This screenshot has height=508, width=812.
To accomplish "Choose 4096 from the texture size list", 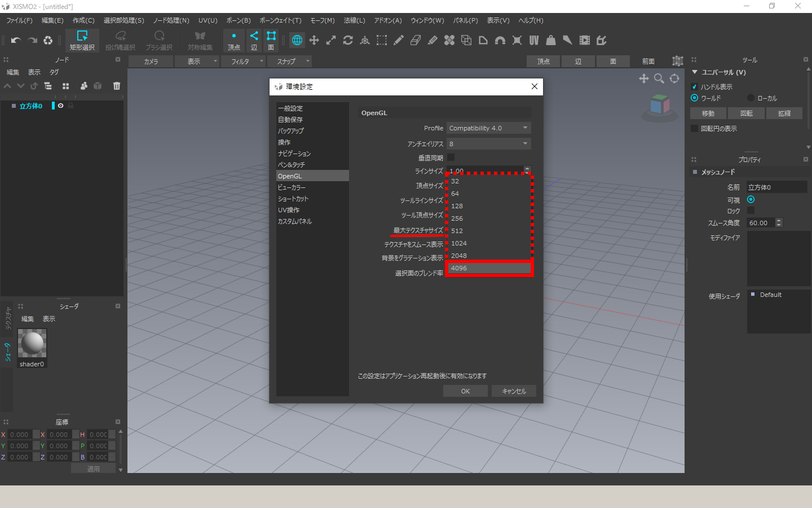I will pos(489,268).
